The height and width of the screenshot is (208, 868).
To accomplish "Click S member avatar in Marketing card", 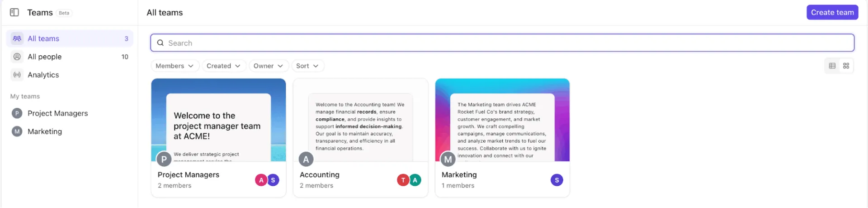I will [557, 180].
